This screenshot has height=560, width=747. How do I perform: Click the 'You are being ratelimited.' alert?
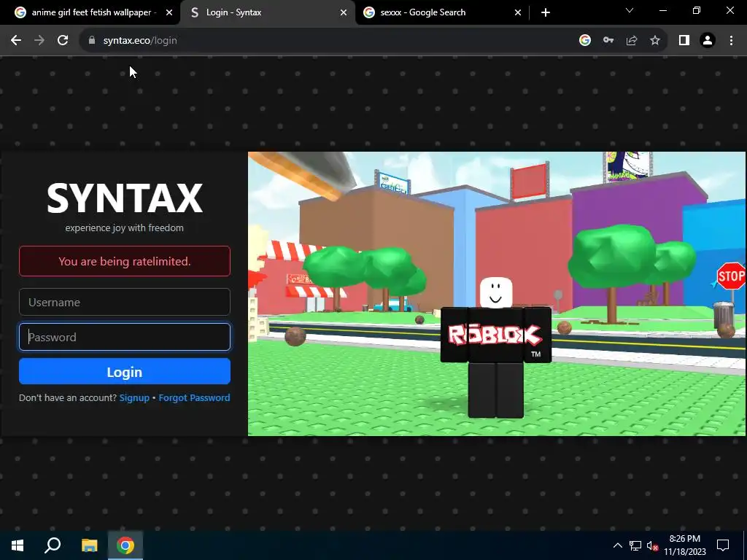pos(125,261)
